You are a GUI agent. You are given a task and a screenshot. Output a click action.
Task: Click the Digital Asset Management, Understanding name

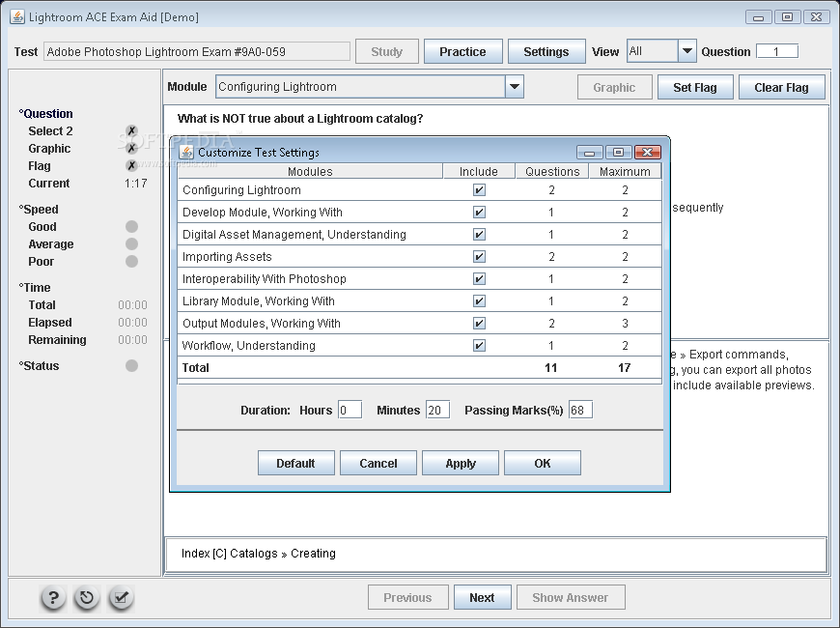pyautogui.click(x=294, y=235)
